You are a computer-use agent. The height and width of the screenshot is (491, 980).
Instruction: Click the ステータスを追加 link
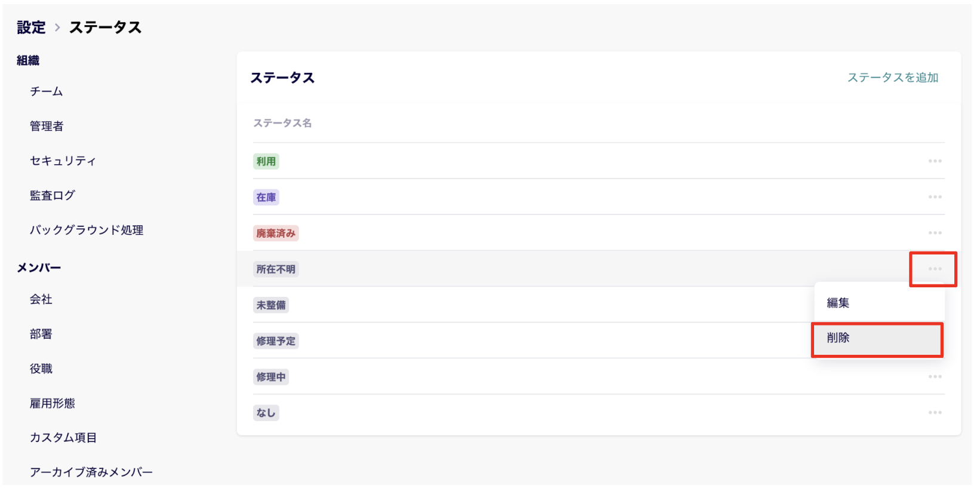pyautogui.click(x=893, y=78)
